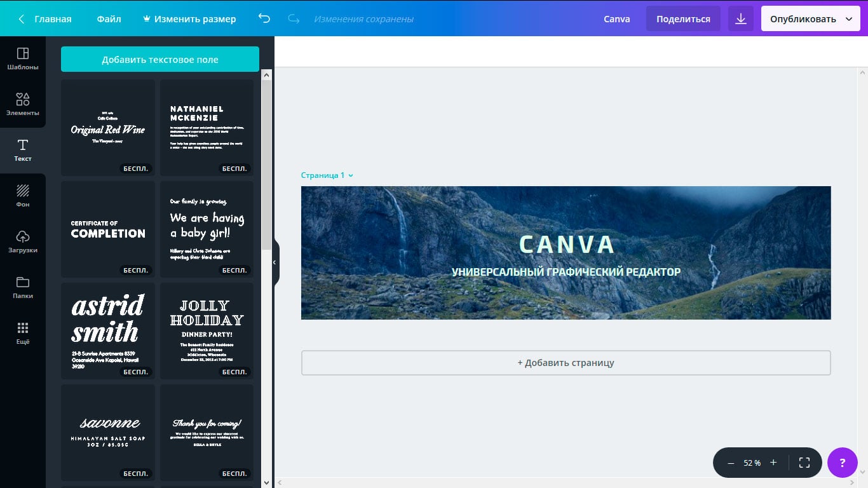Click Добавить текстовое поле button
This screenshot has height=488, width=868.
159,60
